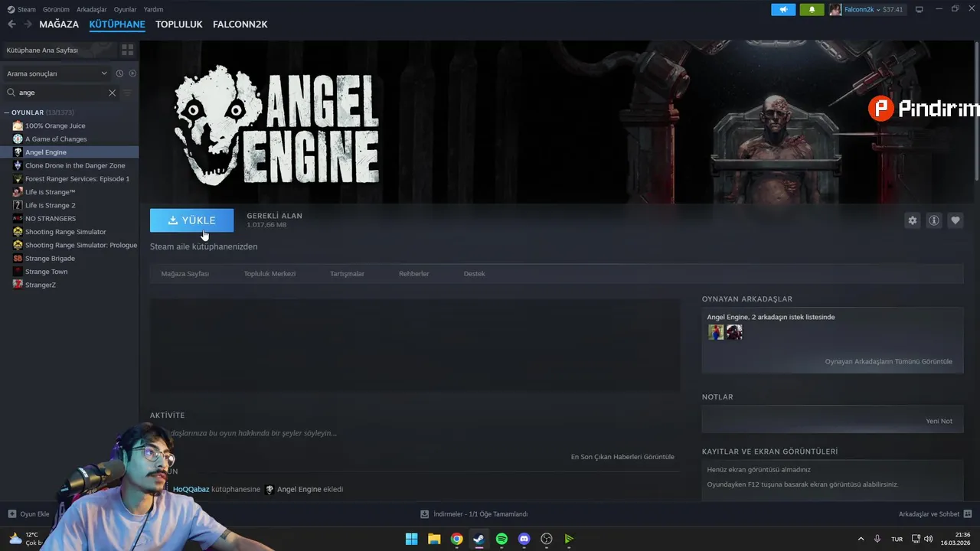Click the second friend avatar in wishlist
The height and width of the screenshot is (551, 980).
pos(734,332)
